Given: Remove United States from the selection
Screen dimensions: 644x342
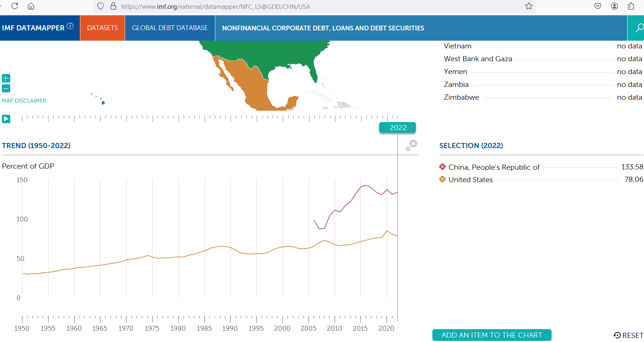Looking at the screenshot, I should pos(443,179).
